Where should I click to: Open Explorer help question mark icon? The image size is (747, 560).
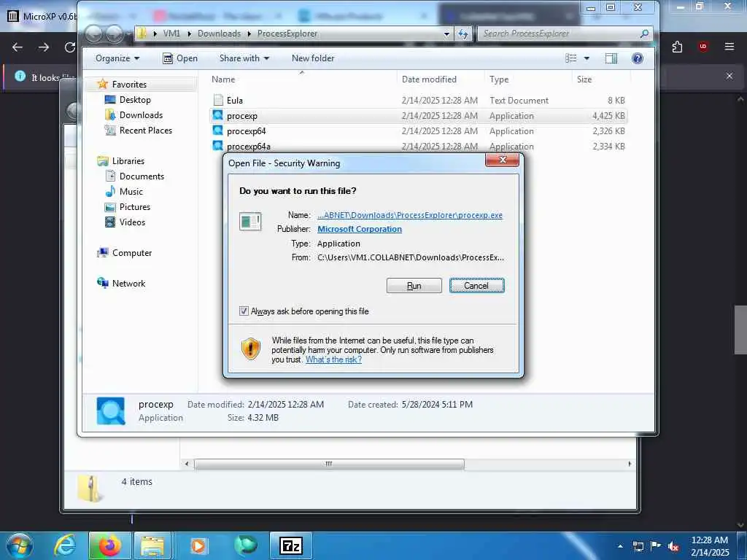coord(638,58)
